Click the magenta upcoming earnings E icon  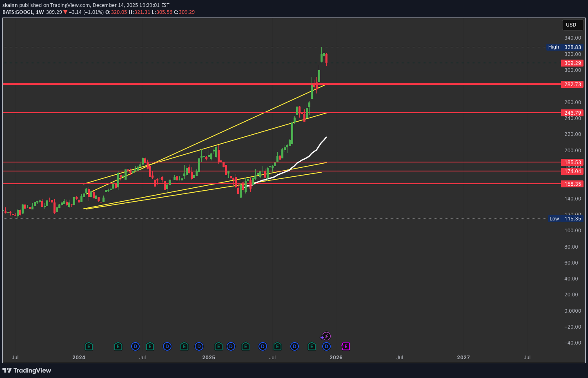click(346, 347)
